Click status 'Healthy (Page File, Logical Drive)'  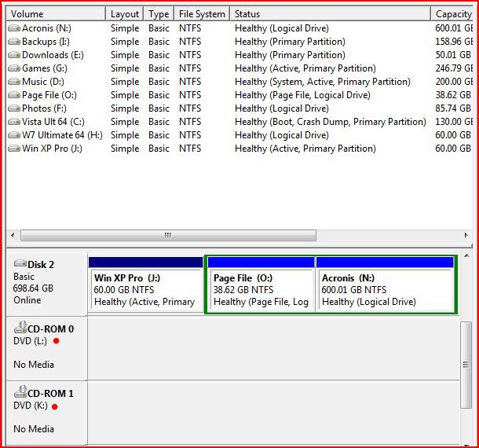(x=302, y=95)
